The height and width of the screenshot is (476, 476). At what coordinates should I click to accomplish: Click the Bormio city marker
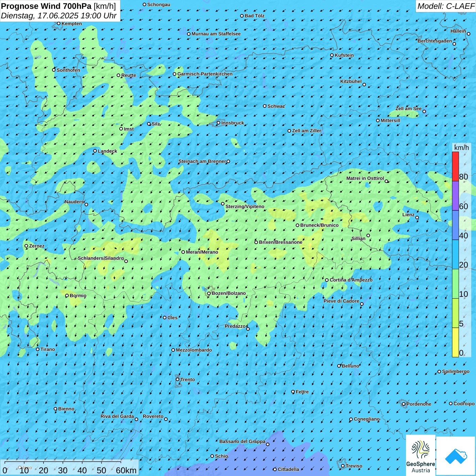point(67,295)
